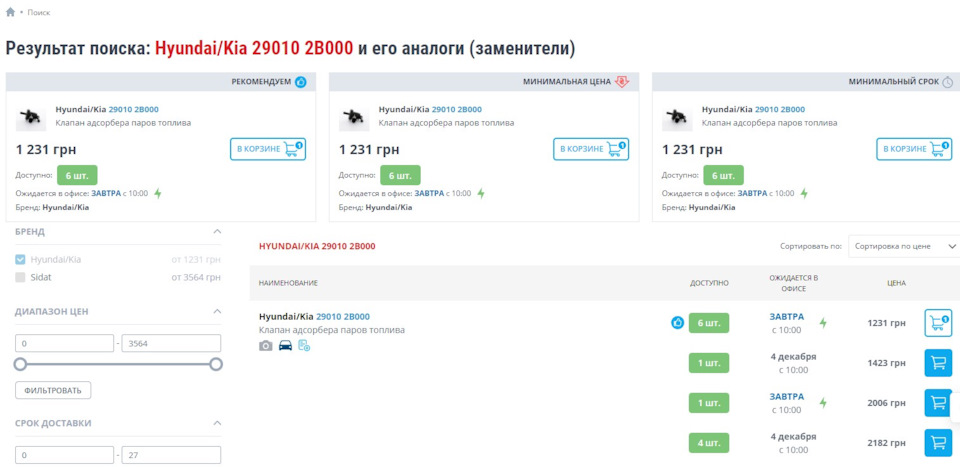Open part thumbnail in Минимальный срок card

[x=677, y=116]
